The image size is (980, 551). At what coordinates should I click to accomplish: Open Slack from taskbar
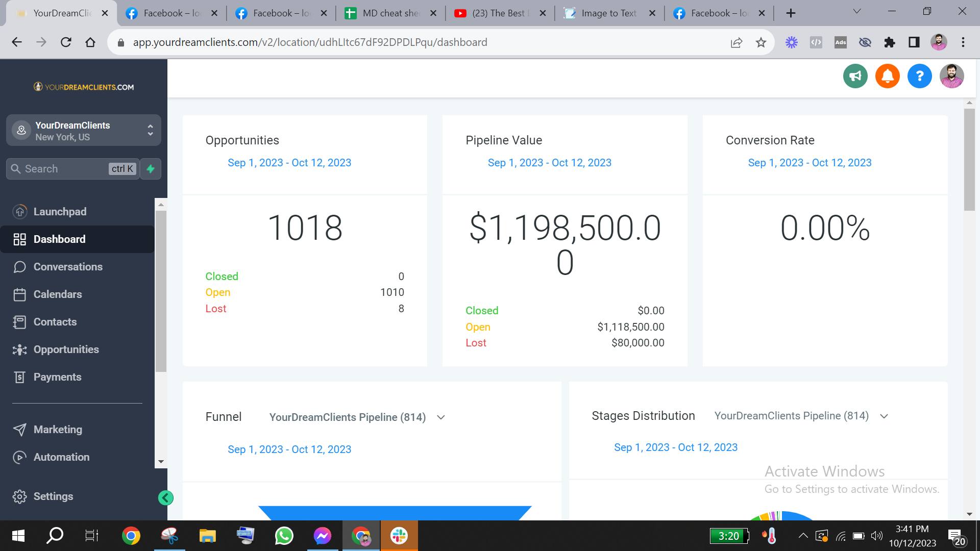(x=399, y=536)
